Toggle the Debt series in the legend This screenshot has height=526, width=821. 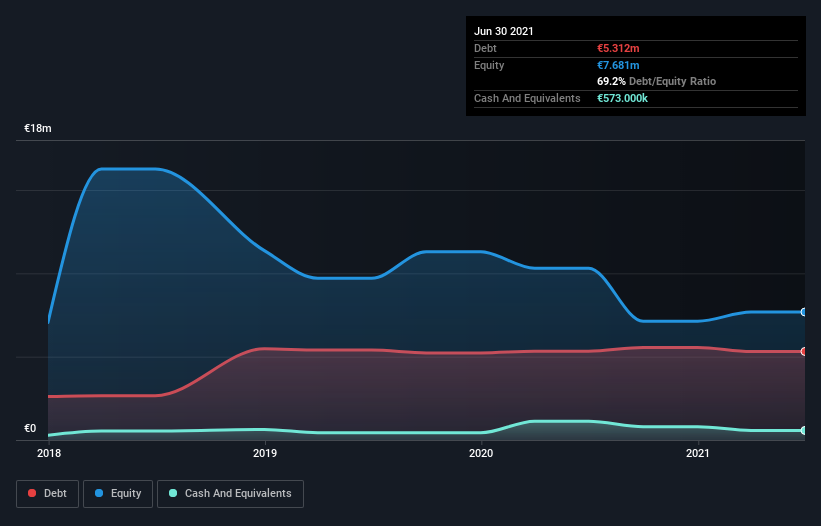pos(47,494)
